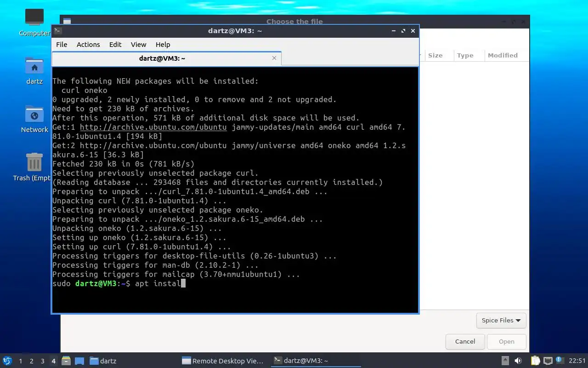
Task: Open the Computer desktop icon
Action: point(34,22)
